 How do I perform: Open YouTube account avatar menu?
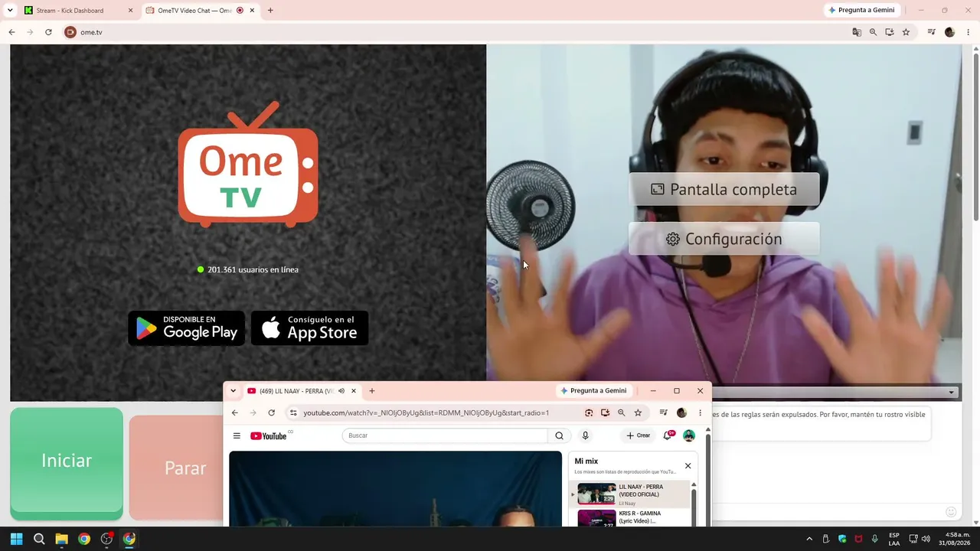[689, 435]
